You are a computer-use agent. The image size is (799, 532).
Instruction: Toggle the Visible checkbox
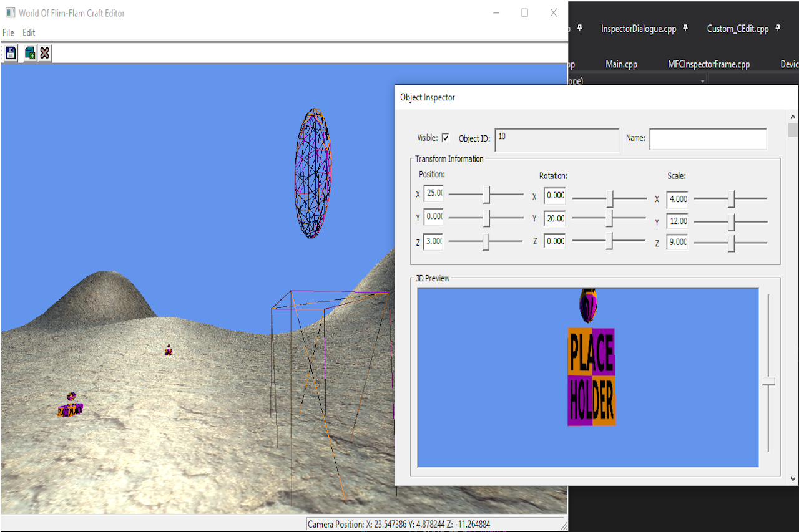(x=446, y=138)
